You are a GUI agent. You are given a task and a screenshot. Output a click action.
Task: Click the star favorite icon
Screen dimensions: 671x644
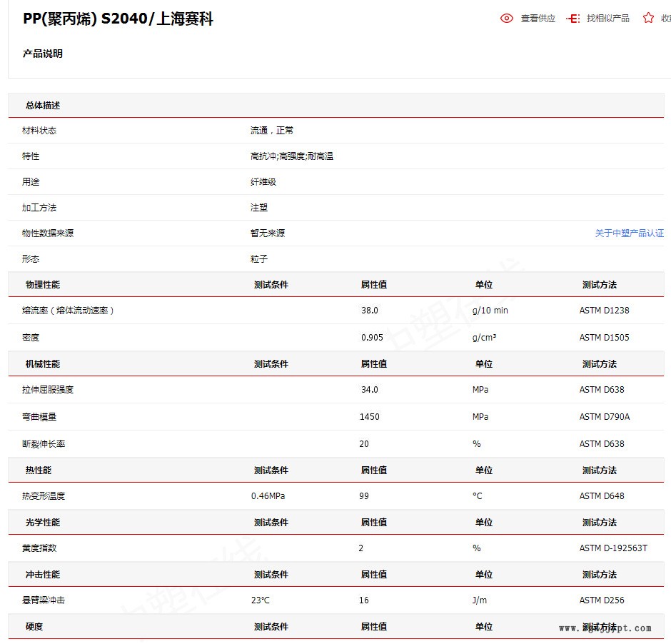pos(647,18)
